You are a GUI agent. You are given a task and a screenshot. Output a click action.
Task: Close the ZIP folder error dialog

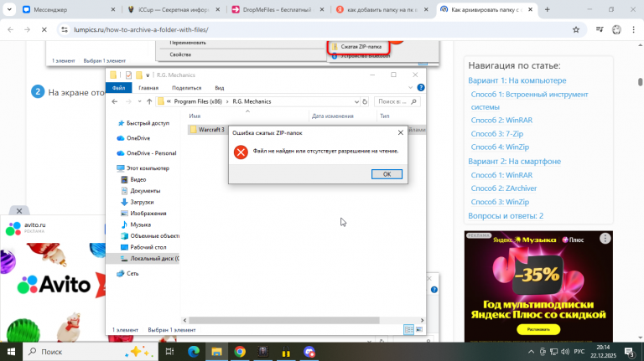click(401, 132)
